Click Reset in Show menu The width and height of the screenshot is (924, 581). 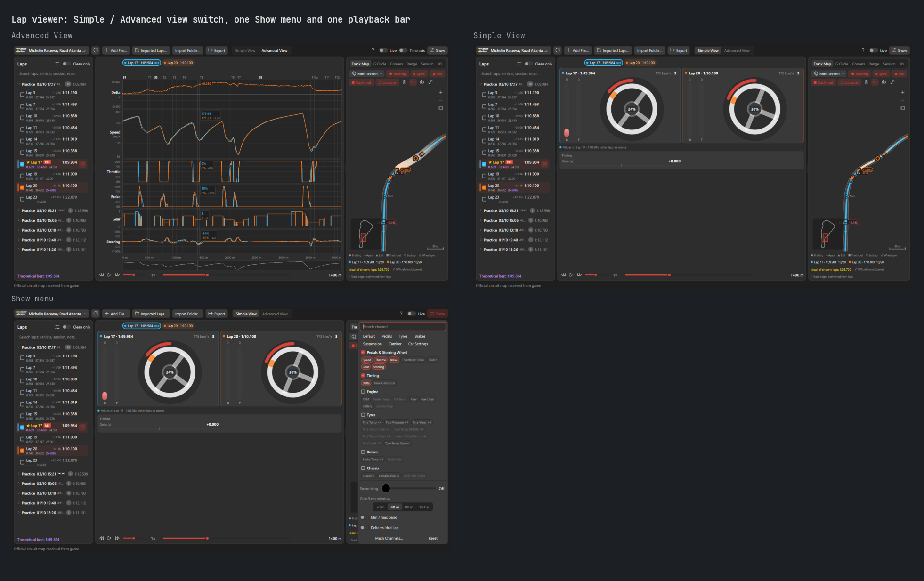pos(433,538)
